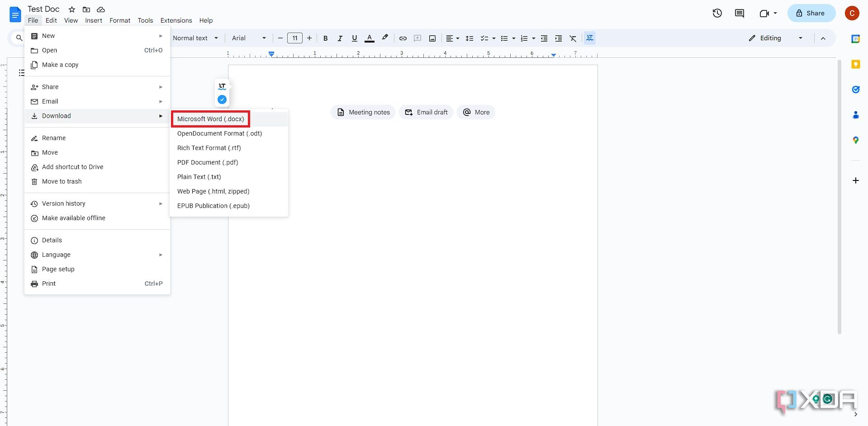Open the Extensions menu
The height and width of the screenshot is (426, 868).
click(x=176, y=20)
